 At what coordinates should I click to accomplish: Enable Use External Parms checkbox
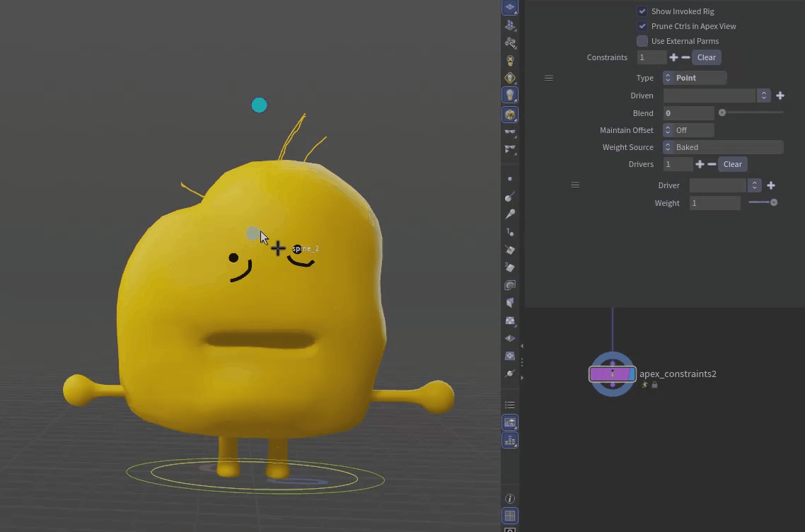pyautogui.click(x=642, y=41)
